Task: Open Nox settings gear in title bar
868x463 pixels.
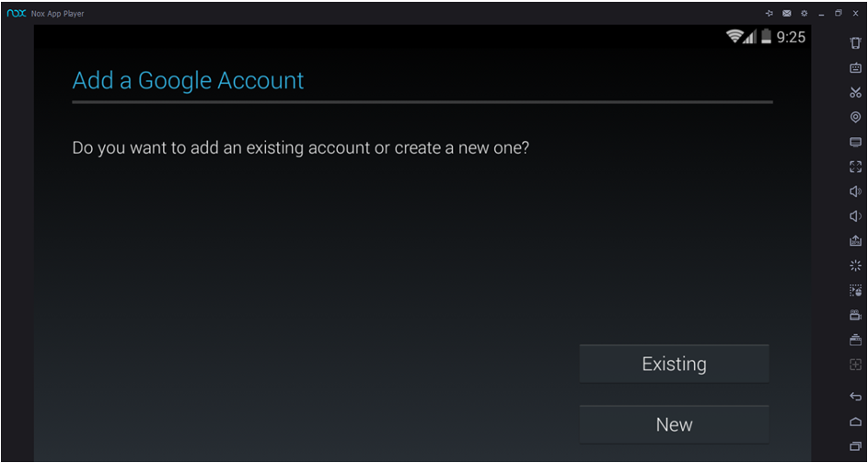Action: [x=804, y=14]
